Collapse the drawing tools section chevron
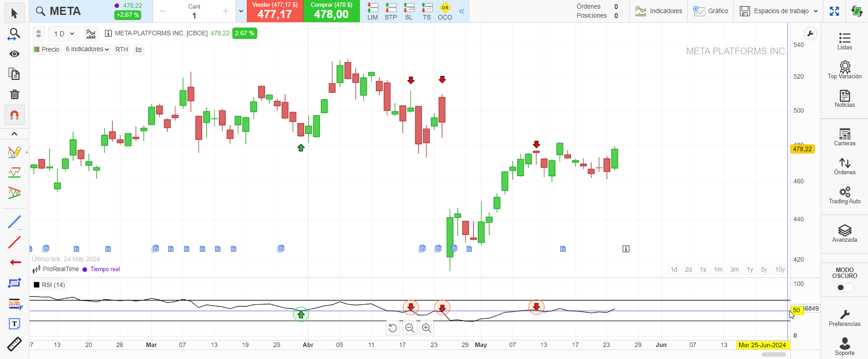868x359 pixels. (x=14, y=134)
